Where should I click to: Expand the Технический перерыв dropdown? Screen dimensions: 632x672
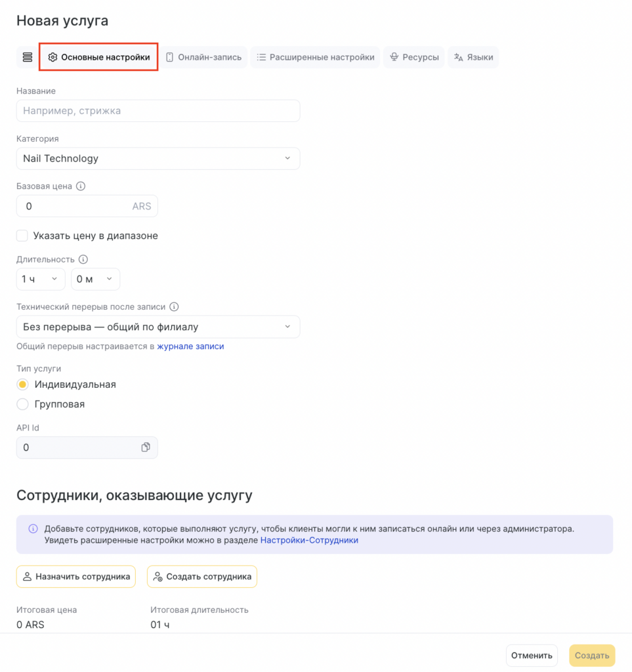click(x=158, y=327)
